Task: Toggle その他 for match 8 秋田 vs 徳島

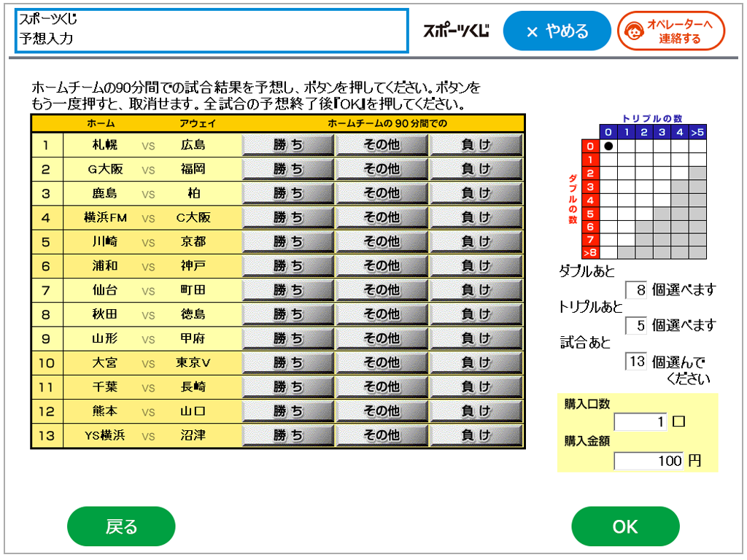Action: pos(382,314)
